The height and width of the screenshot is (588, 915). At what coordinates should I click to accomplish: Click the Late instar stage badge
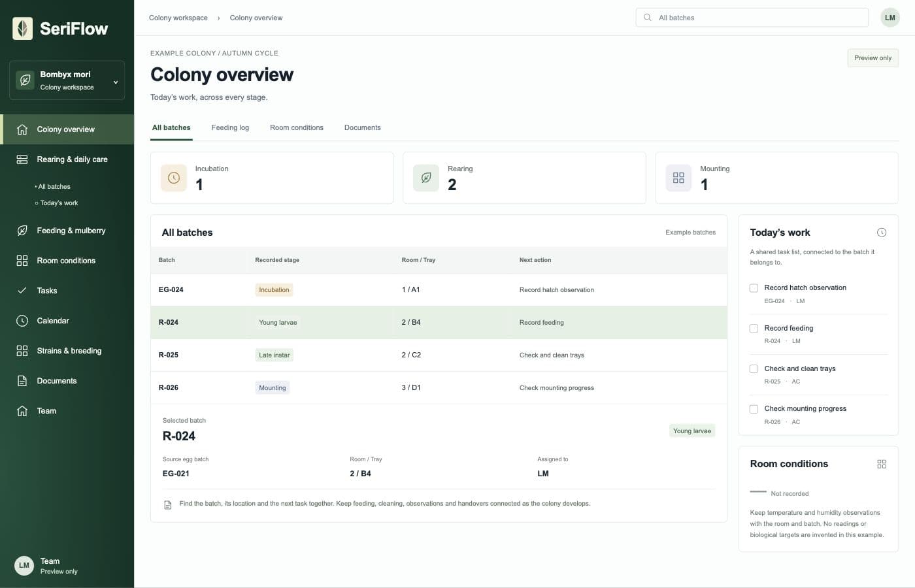pyautogui.click(x=274, y=355)
